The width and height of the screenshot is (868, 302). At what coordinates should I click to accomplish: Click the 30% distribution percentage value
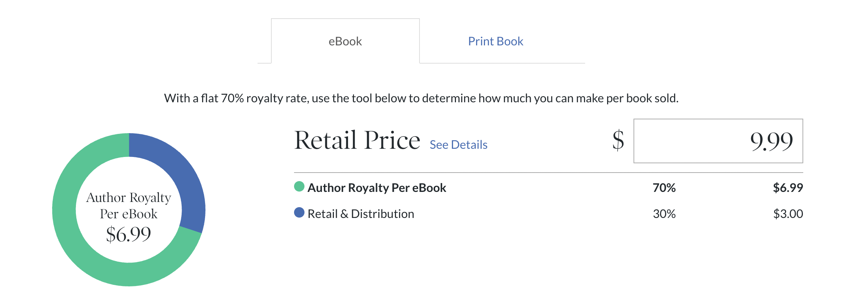tap(664, 214)
